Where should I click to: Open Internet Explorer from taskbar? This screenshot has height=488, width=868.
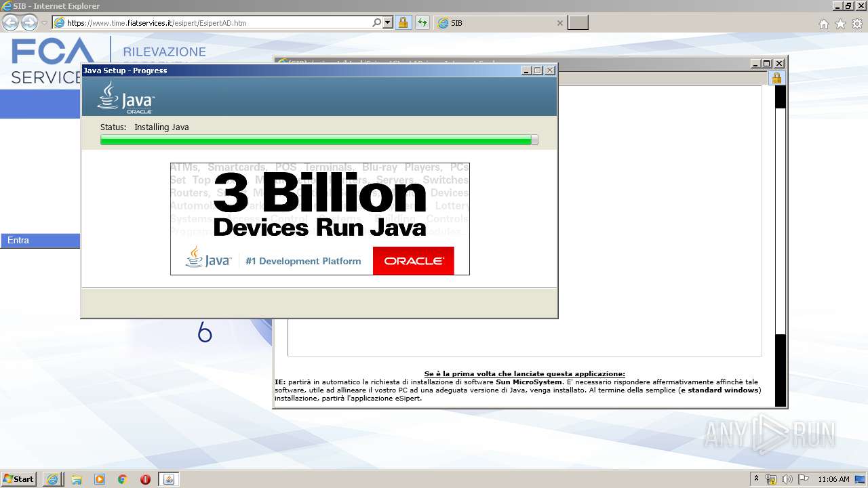click(x=52, y=479)
